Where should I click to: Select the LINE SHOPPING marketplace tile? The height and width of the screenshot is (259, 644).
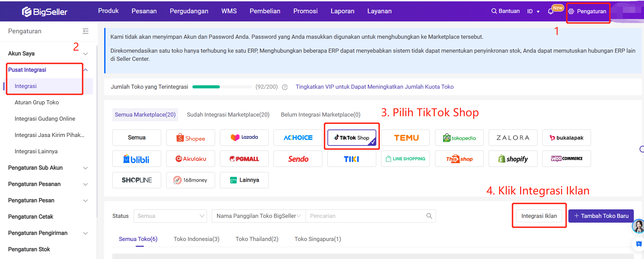tap(405, 159)
